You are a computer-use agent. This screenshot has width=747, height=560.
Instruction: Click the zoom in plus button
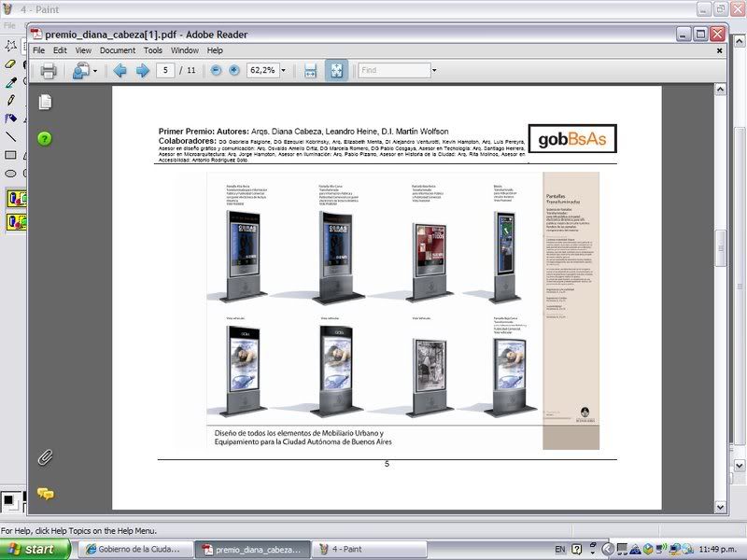point(233,71)
